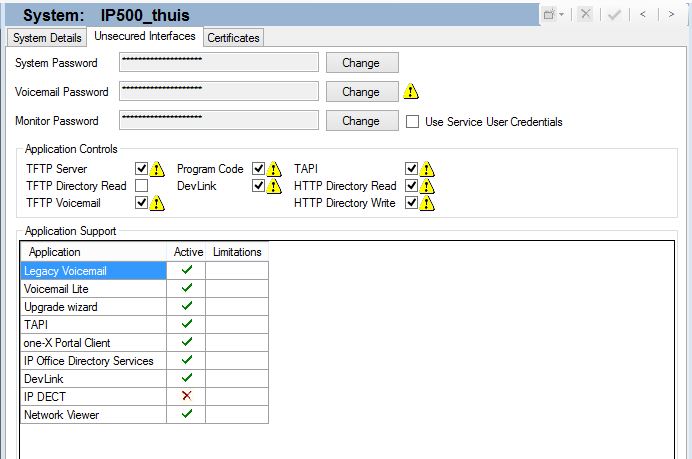
Task: Toggle the TFTP Server checkbox
Action: 141,169
